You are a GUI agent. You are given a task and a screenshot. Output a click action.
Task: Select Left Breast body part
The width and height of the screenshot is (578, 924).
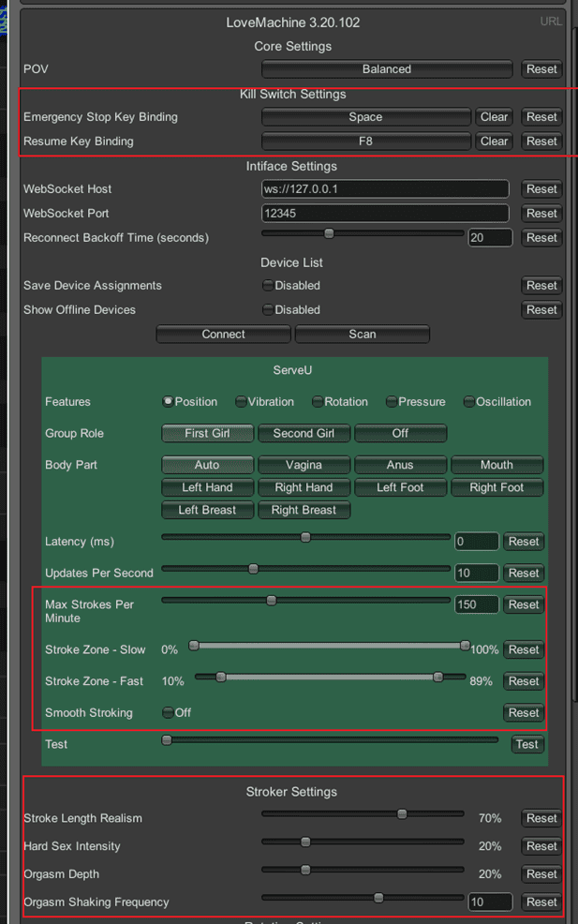(x=207, y=511)
